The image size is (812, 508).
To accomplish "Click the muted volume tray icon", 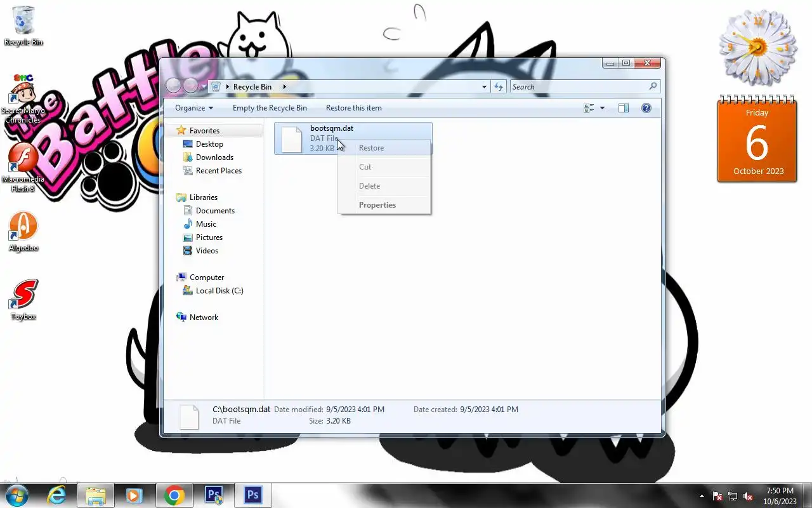I will pyautogui.click(x=748, y=496).
